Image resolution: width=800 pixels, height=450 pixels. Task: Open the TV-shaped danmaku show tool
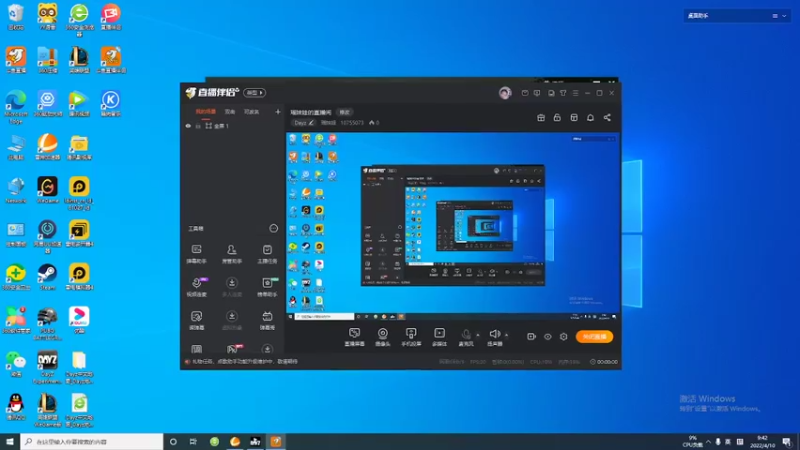click(267, 320)
